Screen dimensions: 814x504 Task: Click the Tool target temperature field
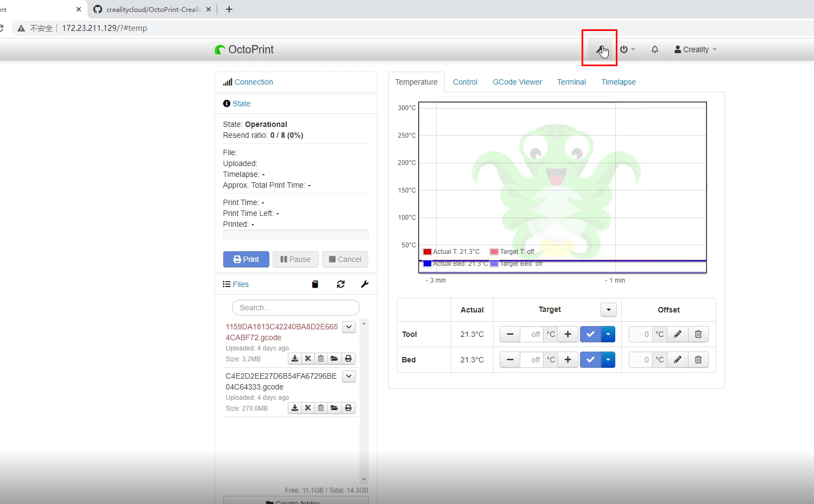[x=532, y=334]
